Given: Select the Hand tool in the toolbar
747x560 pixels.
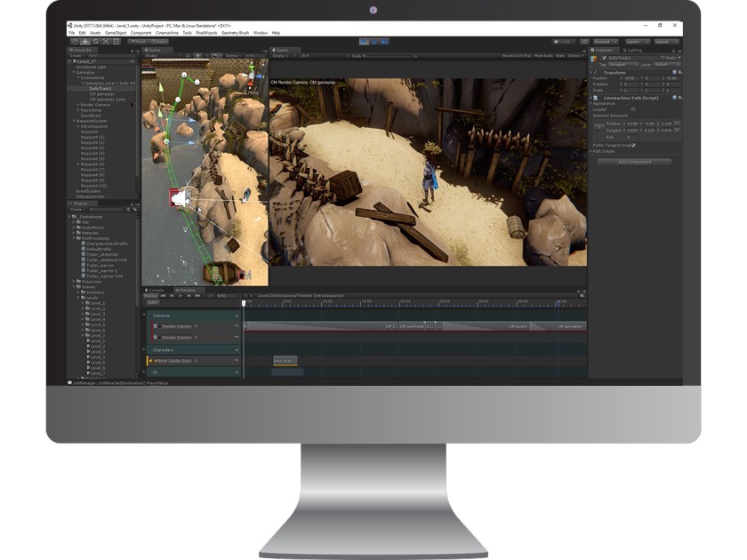Looking at the screenshot, I should click(75, 42).
